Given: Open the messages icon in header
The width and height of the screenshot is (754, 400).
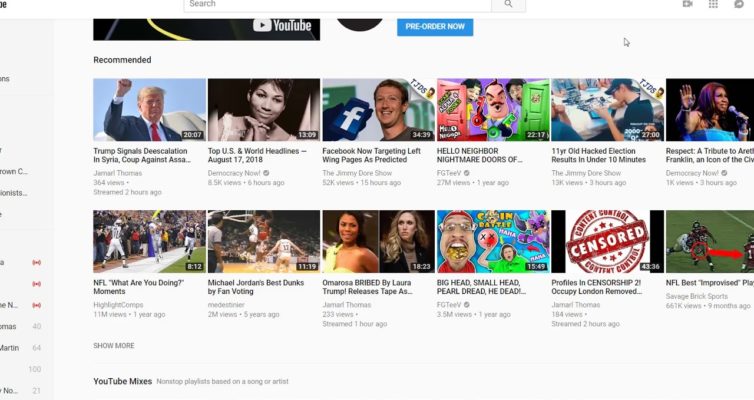Looking at the screenshot, I should (739, 4).
